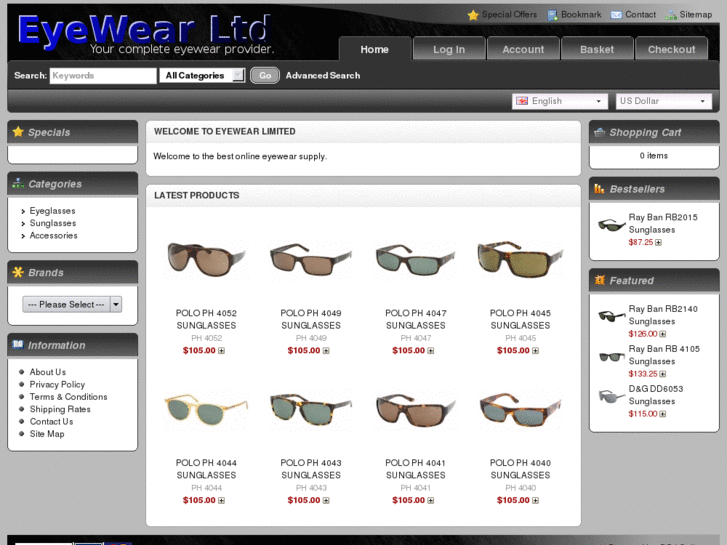
Task: Open the Eyeglasses category
Action: point(52,211)
